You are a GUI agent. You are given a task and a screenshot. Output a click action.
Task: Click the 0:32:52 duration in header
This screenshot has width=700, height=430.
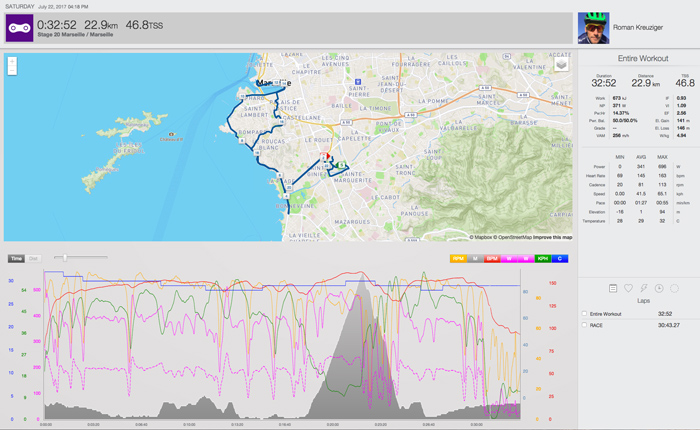[57, 25]
